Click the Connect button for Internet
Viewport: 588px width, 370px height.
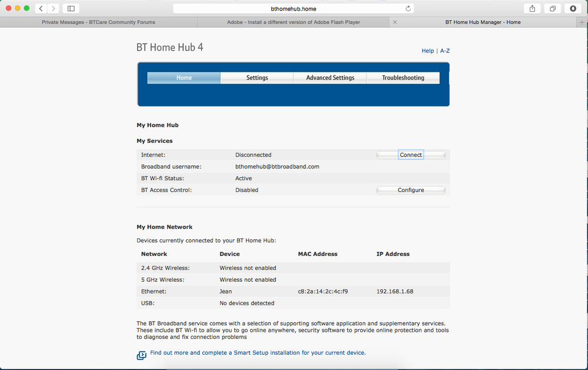[x=411, y=155]
